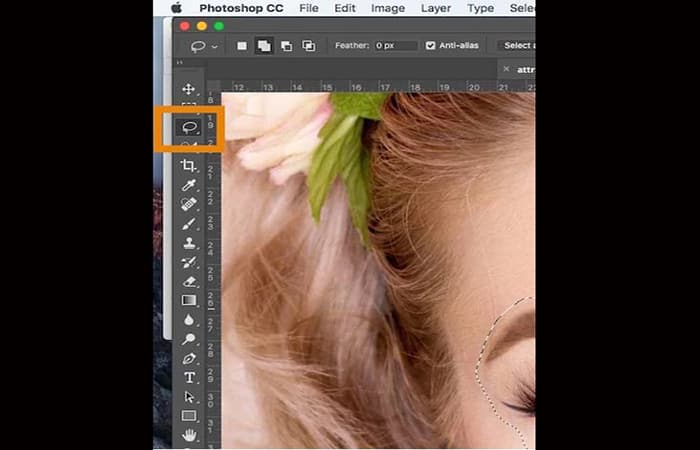Switch to Add to Selection mode

point(264,46)
